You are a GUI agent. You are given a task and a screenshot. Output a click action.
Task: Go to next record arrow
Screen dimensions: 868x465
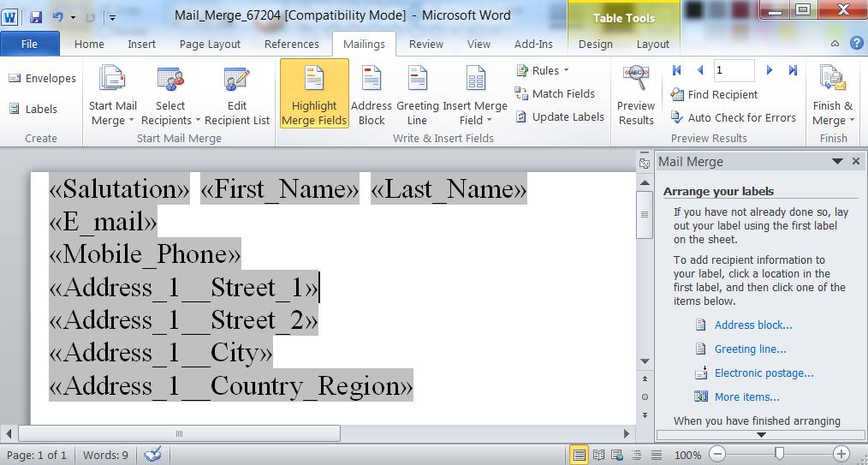point(769,70)
